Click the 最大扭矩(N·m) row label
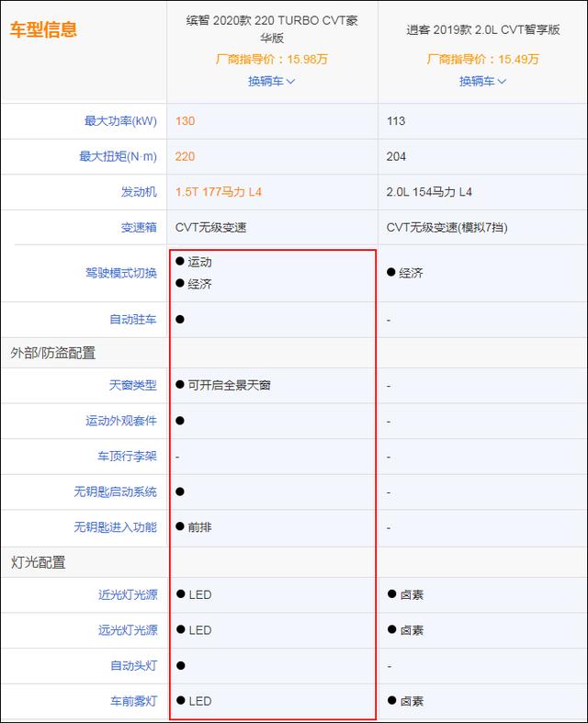The width and height of the screenshot is (588, 723). pyautogui.click(x=119, y=156)
